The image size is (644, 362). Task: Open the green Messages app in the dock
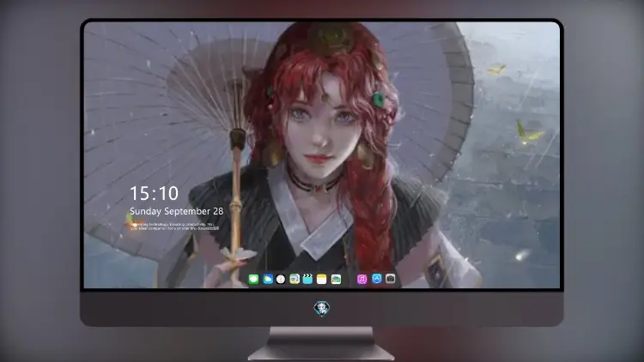coord(253,280)
